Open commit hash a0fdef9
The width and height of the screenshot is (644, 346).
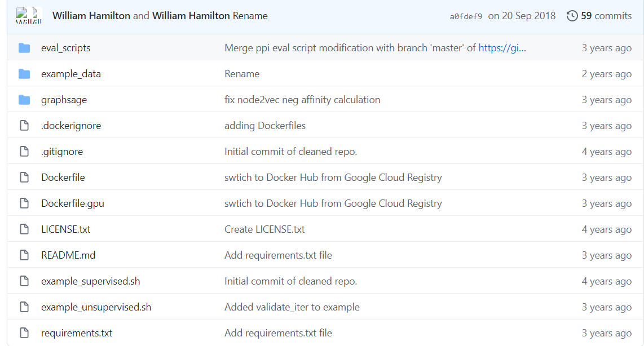pyautogui.click(x=466, y=16)
